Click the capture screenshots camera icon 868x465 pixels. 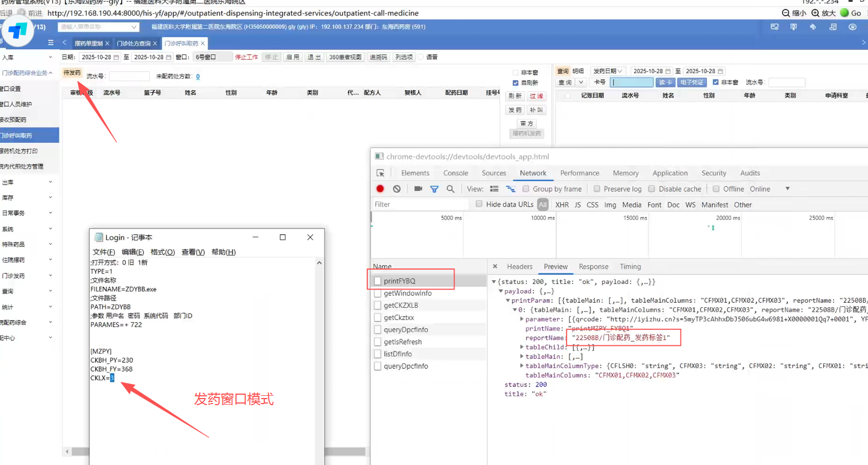pyautogui.click(x=418, y=189)
